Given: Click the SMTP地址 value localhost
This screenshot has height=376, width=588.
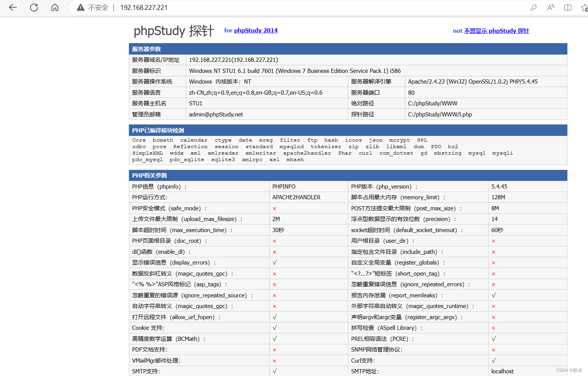Looking at the screenshot, I should coord(502,371).
